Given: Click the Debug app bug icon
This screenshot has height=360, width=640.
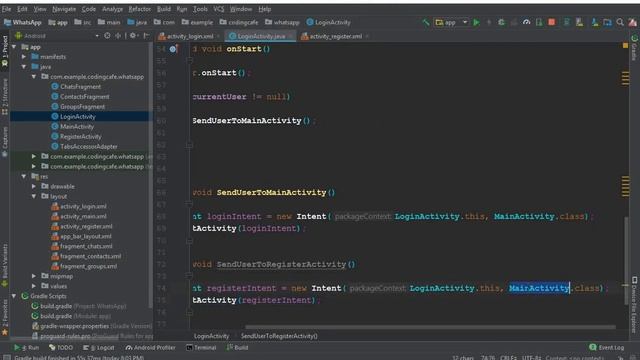Looking at the screenshot, I should 501,22.
